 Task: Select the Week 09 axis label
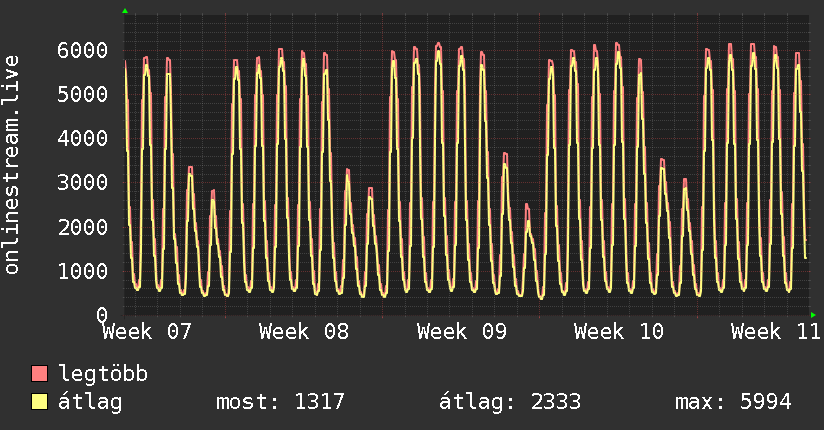point(462,332)
